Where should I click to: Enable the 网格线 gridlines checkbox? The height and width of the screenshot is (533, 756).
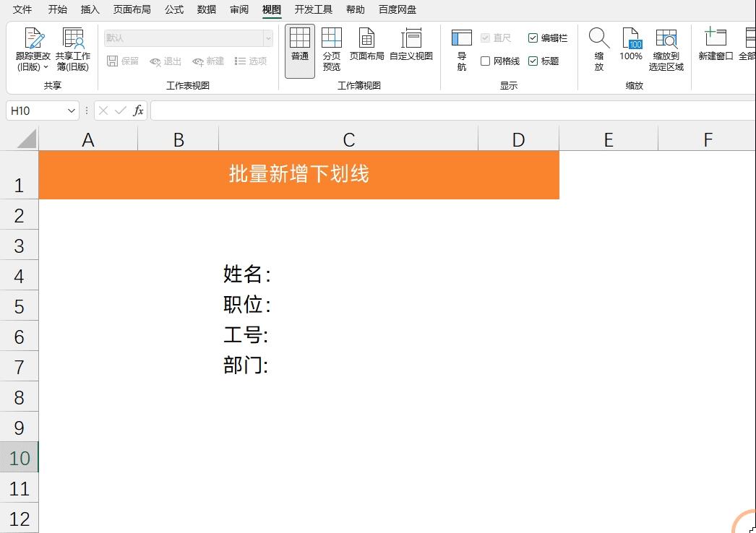tap(486, 61)
